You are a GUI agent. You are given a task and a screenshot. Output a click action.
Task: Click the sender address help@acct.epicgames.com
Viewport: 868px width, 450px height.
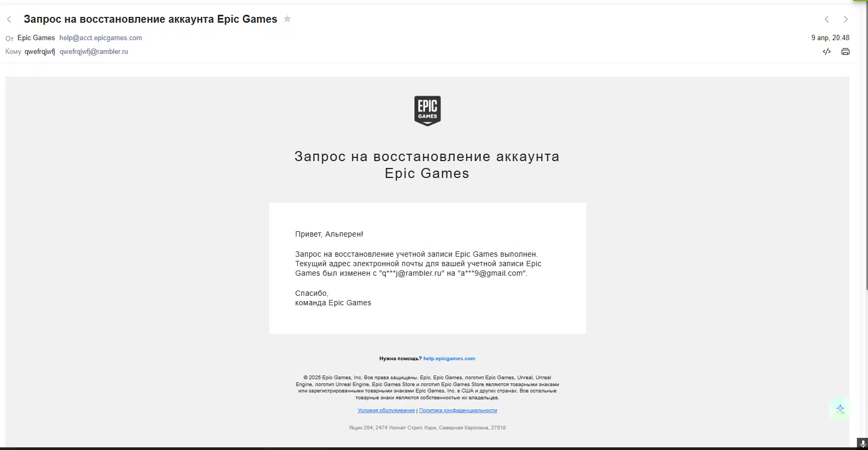pos(100,38)
